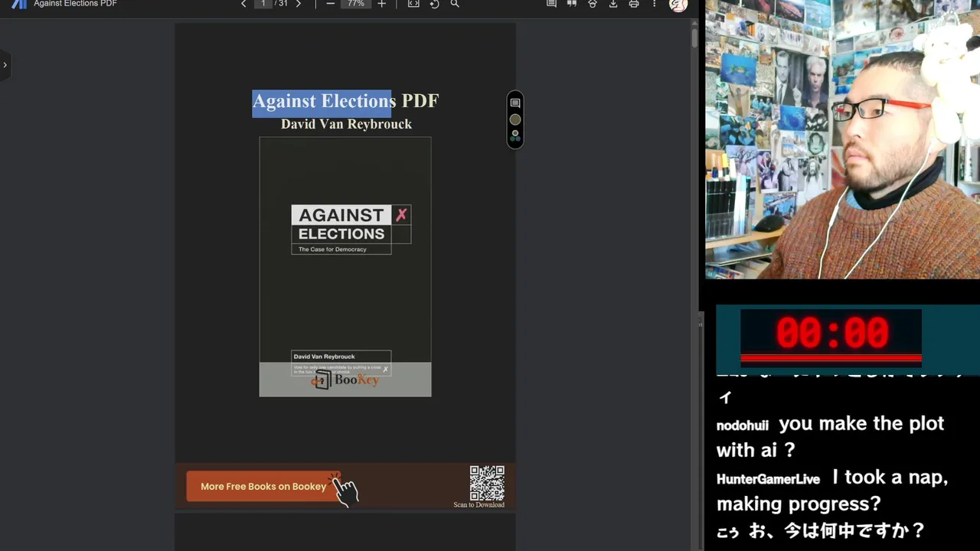Click the page number input field

[x=263, y=4]
